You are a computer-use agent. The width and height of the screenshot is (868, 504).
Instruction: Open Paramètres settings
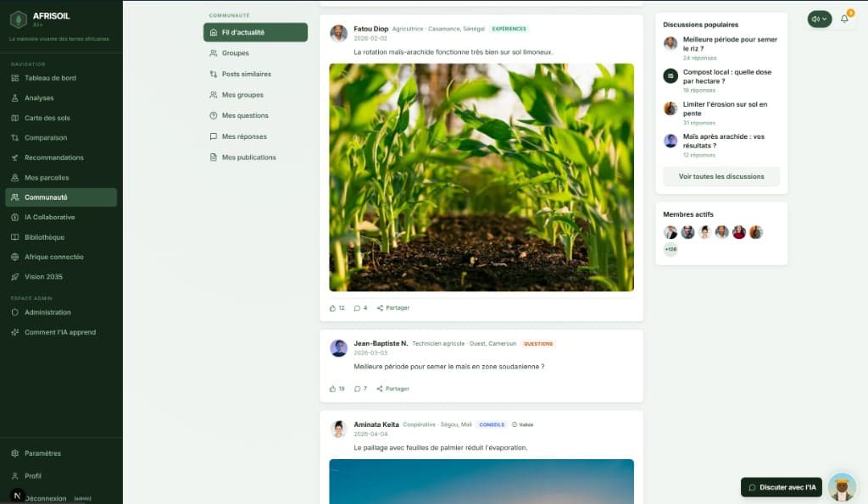tap(61, 453)
